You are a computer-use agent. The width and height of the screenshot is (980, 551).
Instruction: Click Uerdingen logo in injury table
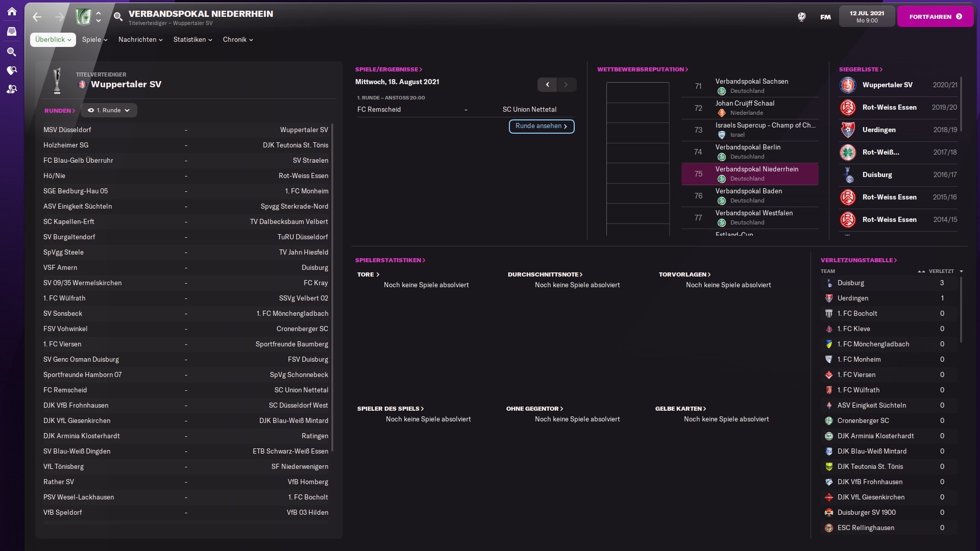(829, 298)
